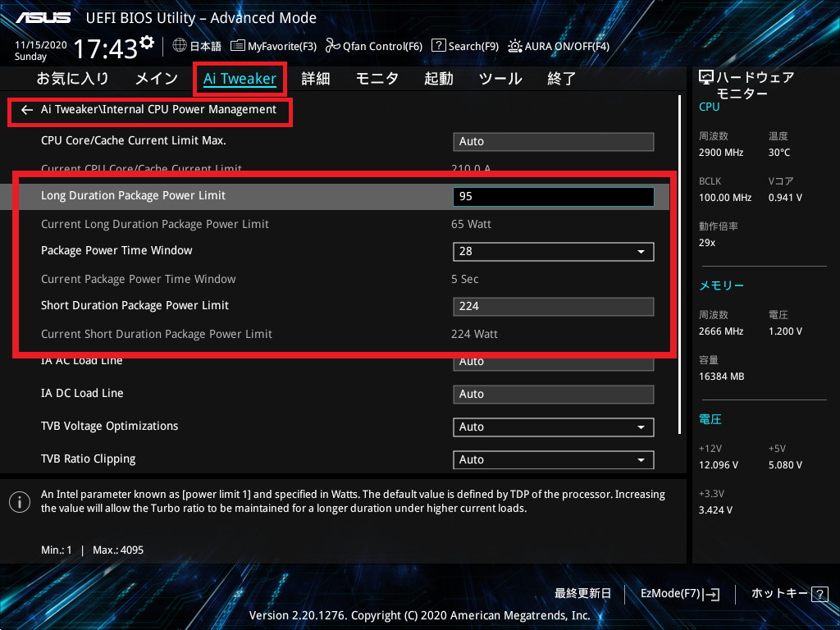This screenshot has height=630, width=840.
Task: Select TVB Ratio Clipping label
Action: [89, 459]
